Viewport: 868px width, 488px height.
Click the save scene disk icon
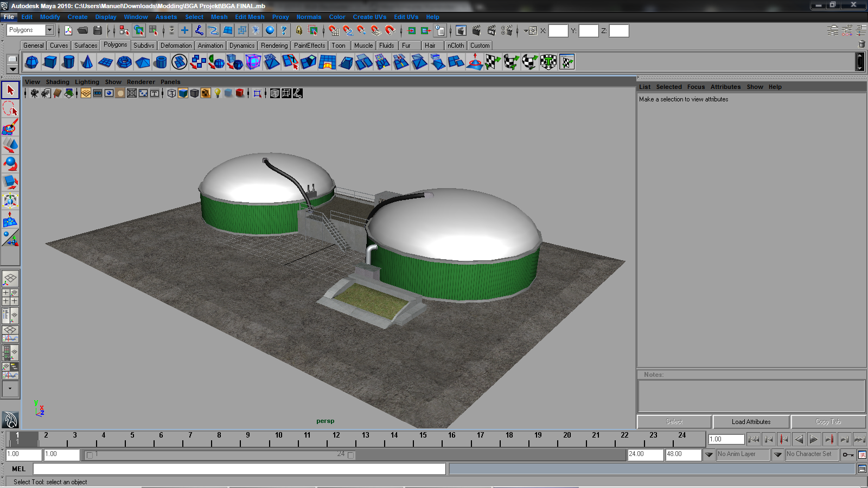tap(98, 30)
